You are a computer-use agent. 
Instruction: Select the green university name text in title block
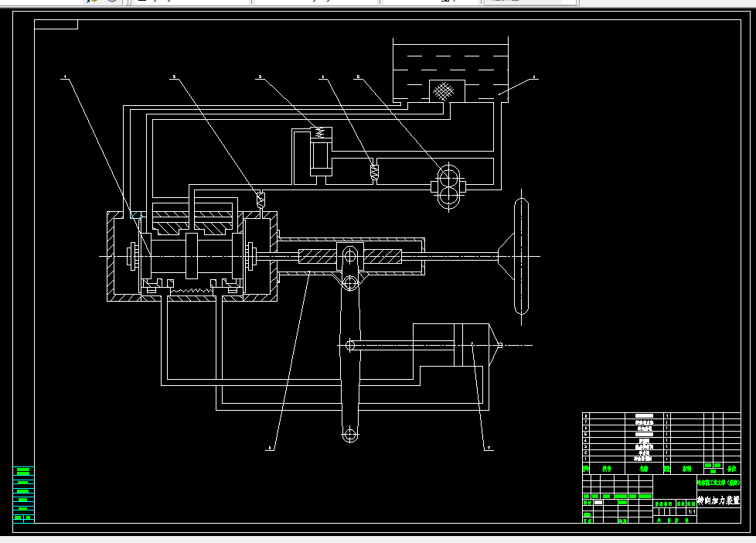point(718,482)
